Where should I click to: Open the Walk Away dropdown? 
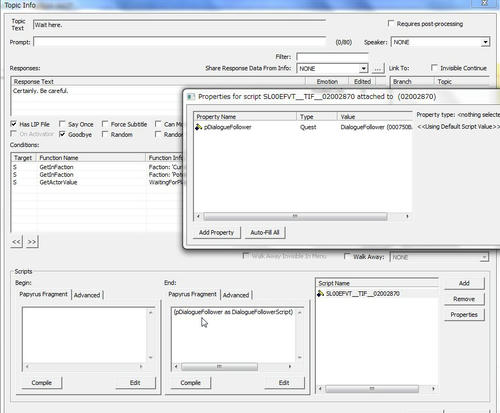pos(484,257)
